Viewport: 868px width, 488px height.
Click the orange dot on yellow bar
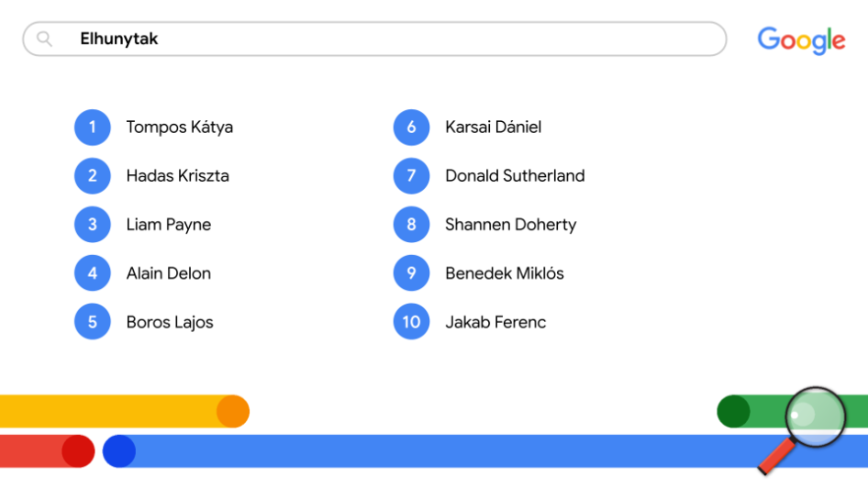tap(233, 411)
